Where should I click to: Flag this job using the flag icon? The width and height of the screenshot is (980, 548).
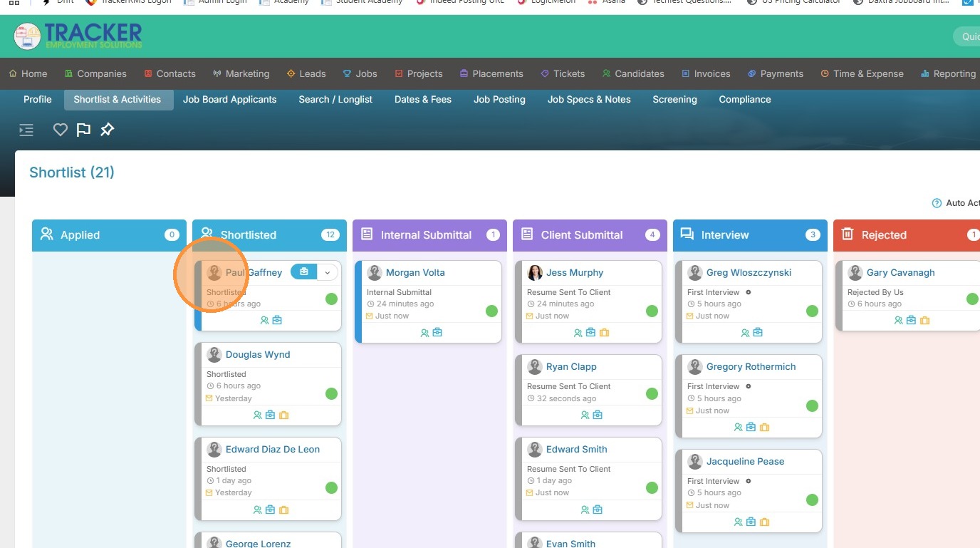[x=83, y=130]
